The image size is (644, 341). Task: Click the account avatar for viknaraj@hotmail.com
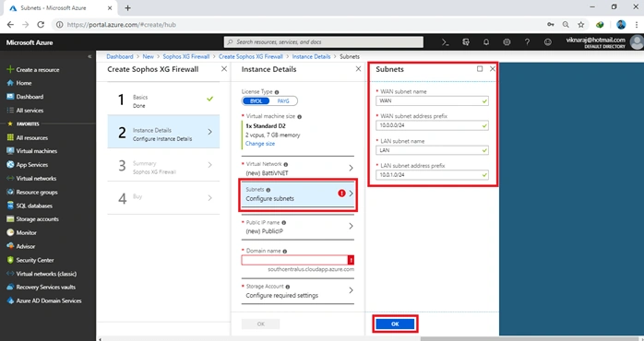point(637,41)
